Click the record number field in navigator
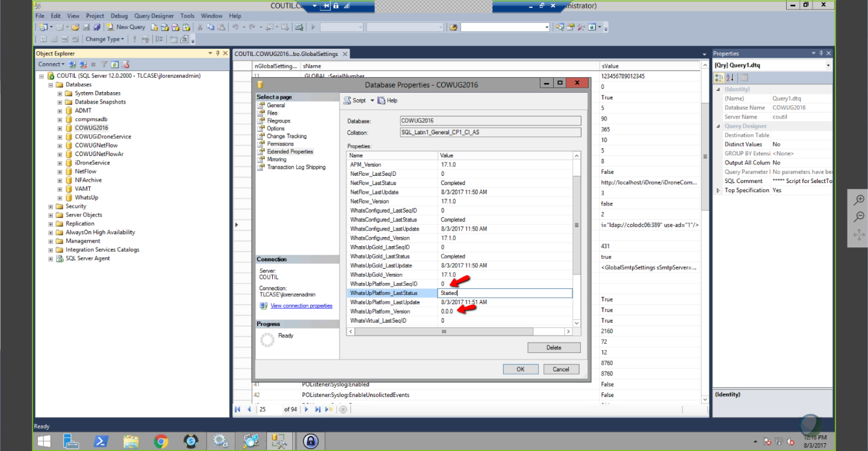This screenshot has height=451, width=868. pyautogui.click(x=270, y=409)
